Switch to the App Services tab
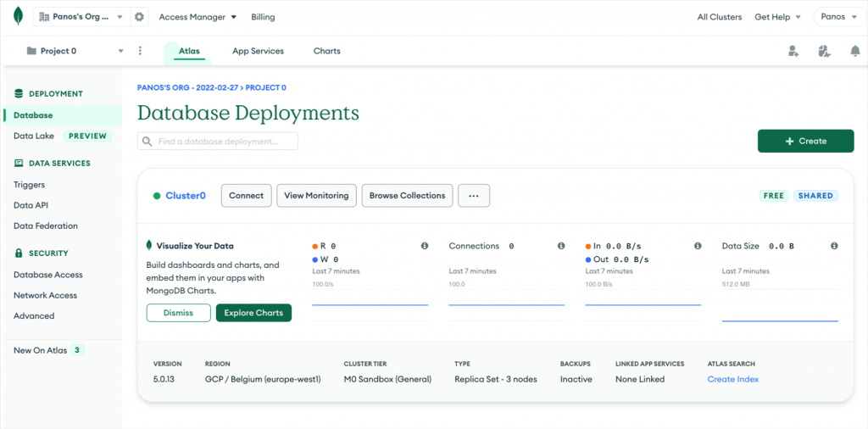868x429 pixels. coord(258,51)
